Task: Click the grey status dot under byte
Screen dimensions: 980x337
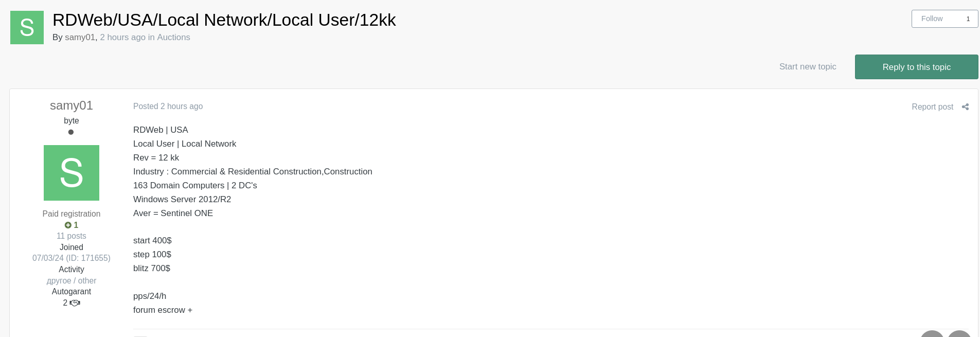Action: [x=71, y=132]
